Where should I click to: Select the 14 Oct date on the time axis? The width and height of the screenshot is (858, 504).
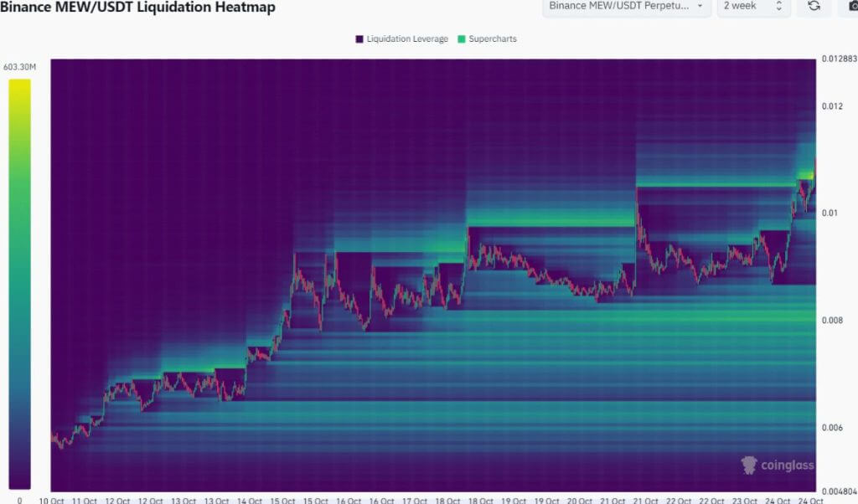pos(249,500)
